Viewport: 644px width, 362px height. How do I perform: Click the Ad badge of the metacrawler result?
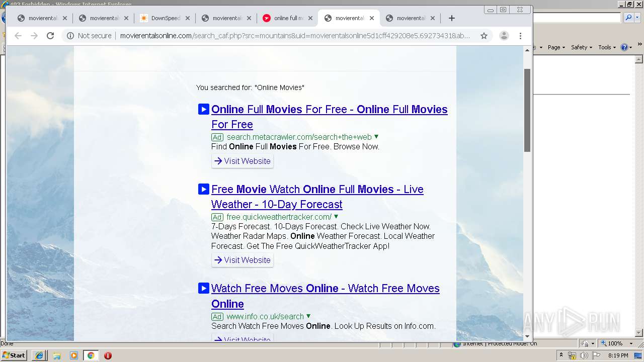pyautogui.click(x=217, y=137)
